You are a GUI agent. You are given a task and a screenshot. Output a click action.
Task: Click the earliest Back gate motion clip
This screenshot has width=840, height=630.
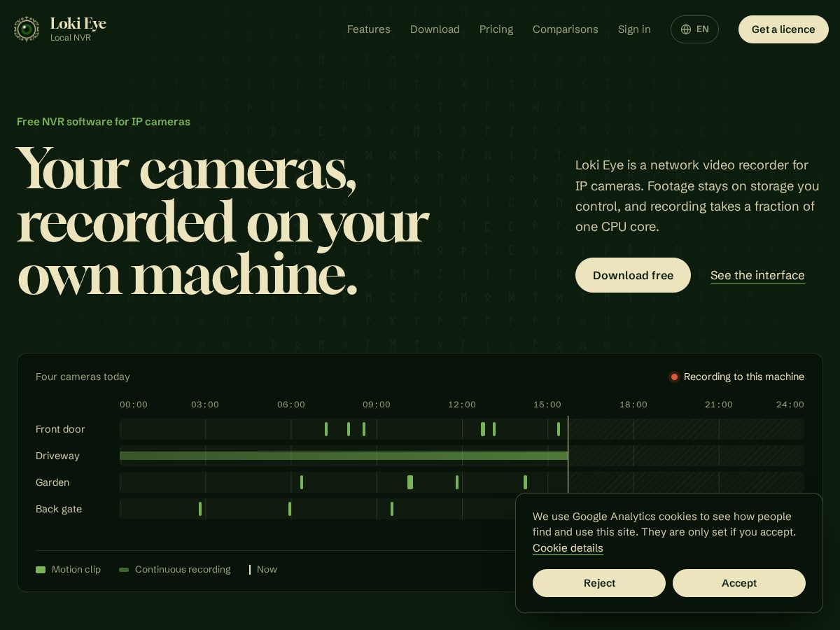click(200, 509)
